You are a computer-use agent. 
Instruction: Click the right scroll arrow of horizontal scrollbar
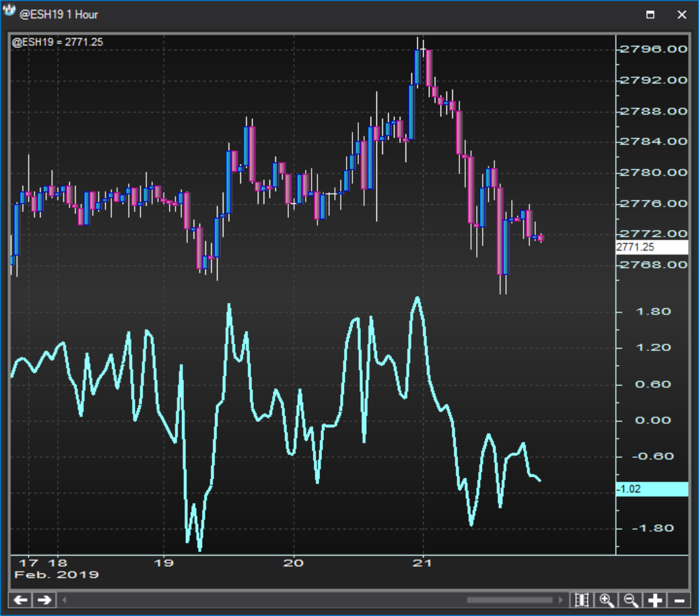(x=561, y=600)
